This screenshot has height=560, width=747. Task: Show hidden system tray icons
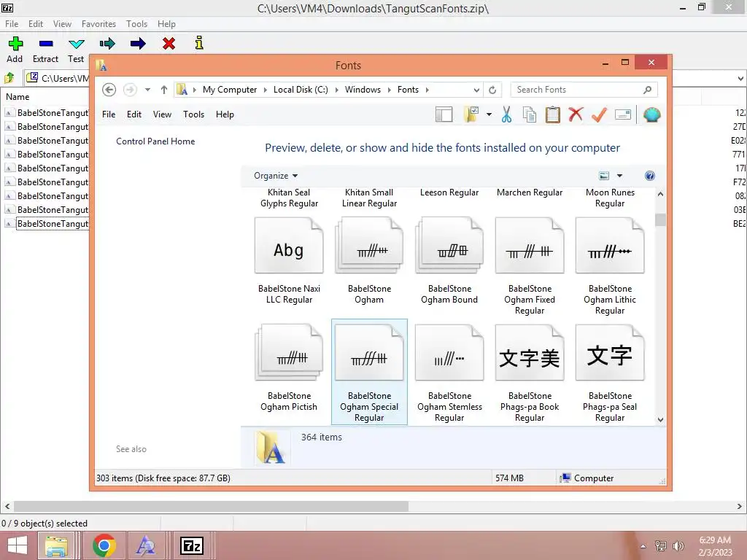pyautogui.click(x=643, y=546)
